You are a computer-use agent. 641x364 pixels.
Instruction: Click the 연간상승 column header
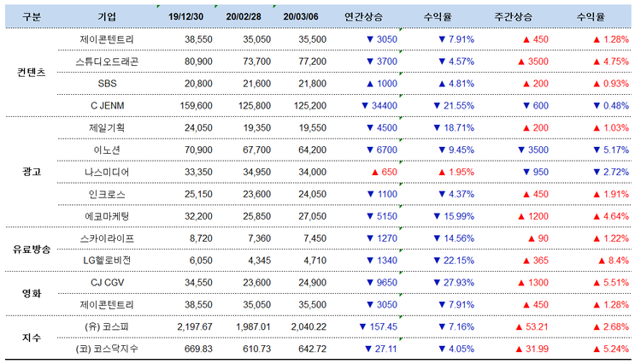pos(363,17)
